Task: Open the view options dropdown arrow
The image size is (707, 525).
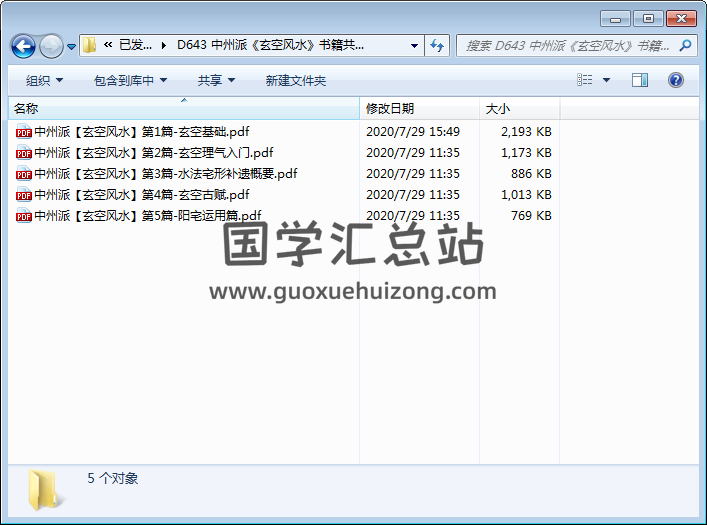Action: [x=606, y=80]
